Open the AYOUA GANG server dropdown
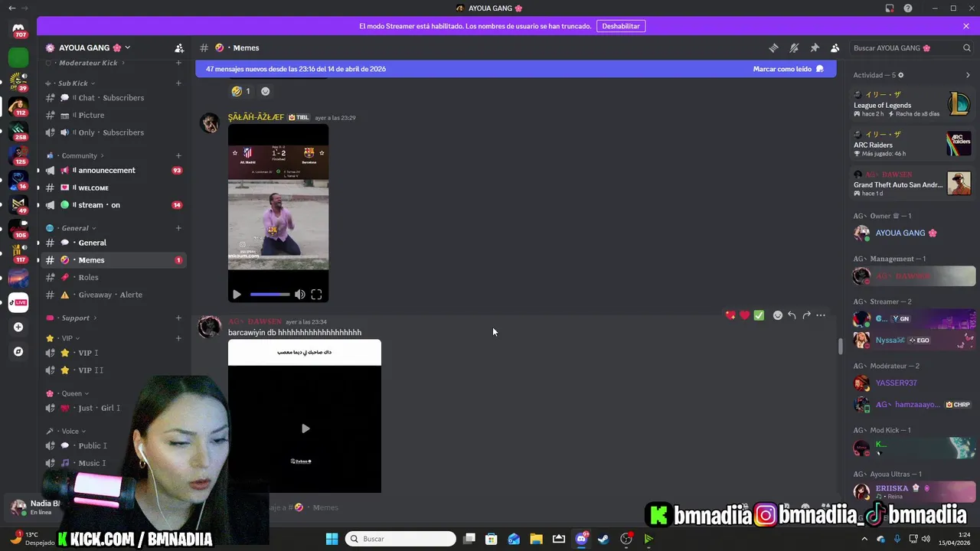The width and height of the screenshot is (980, 551). click(x=88, y=47)
